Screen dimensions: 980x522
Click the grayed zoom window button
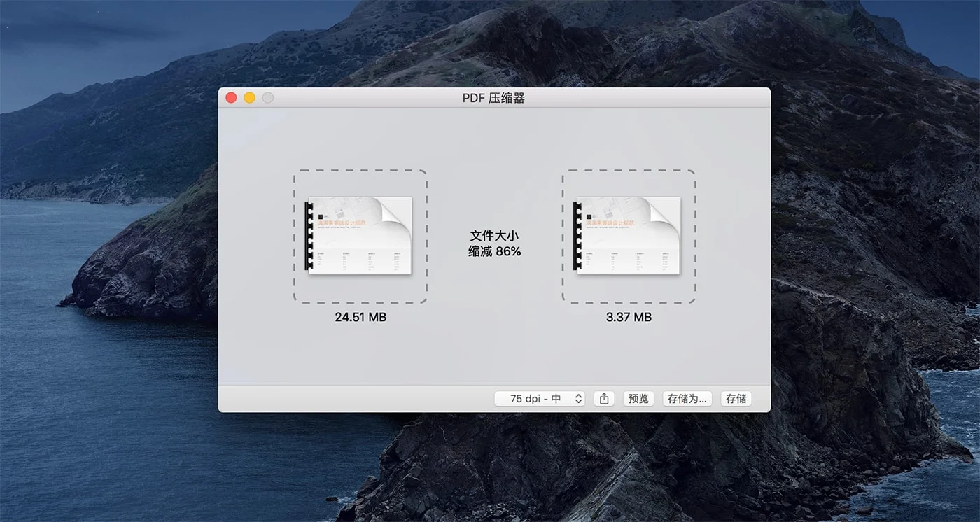click(267, 98)
